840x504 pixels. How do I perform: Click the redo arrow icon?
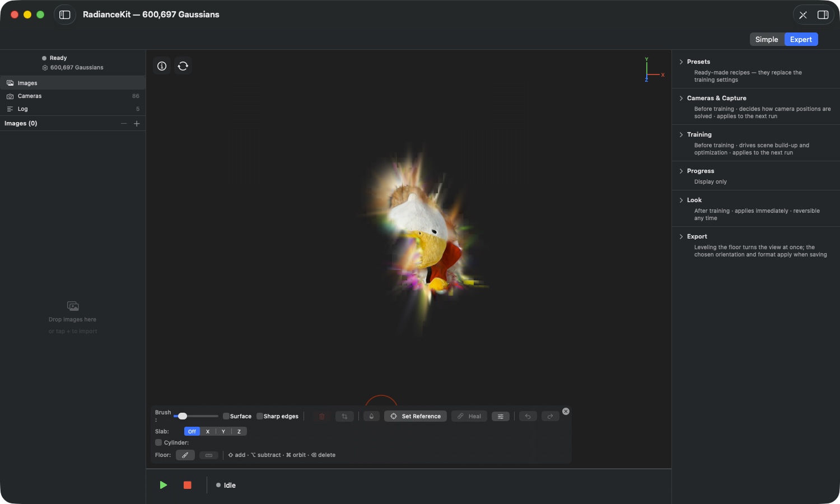[x=550, y=416]
